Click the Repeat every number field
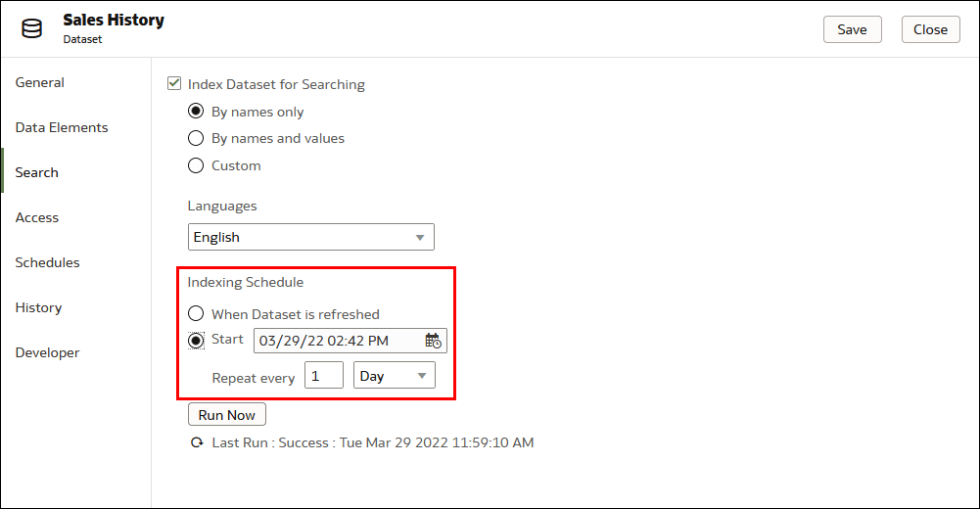This screenshot has height=509, width=980. coord(324,376)
